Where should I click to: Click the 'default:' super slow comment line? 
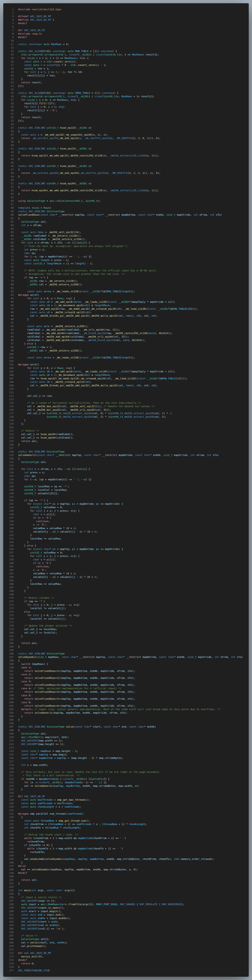pos(121,710)
